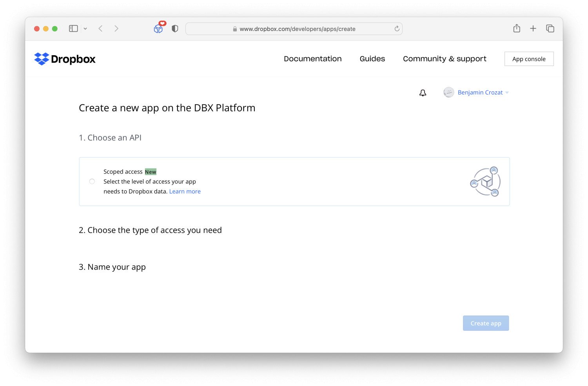
Task: Close the Safari window with red button
Action: point(37,29)
